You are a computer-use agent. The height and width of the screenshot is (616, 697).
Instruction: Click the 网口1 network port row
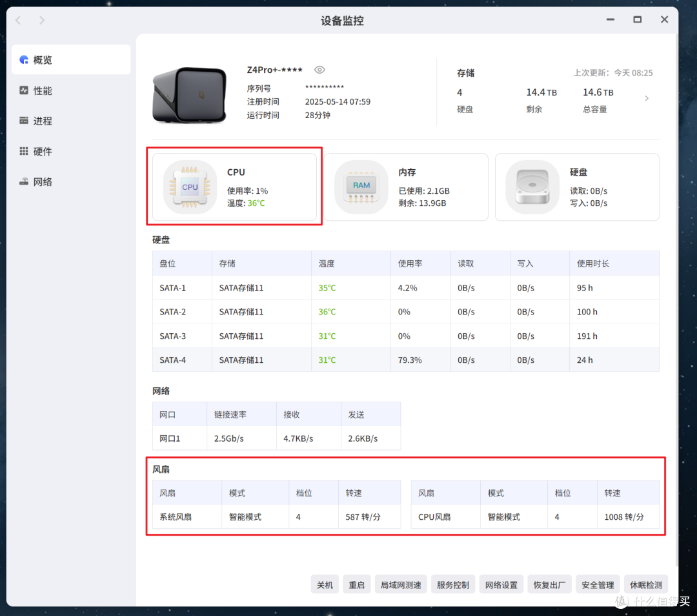276,438
